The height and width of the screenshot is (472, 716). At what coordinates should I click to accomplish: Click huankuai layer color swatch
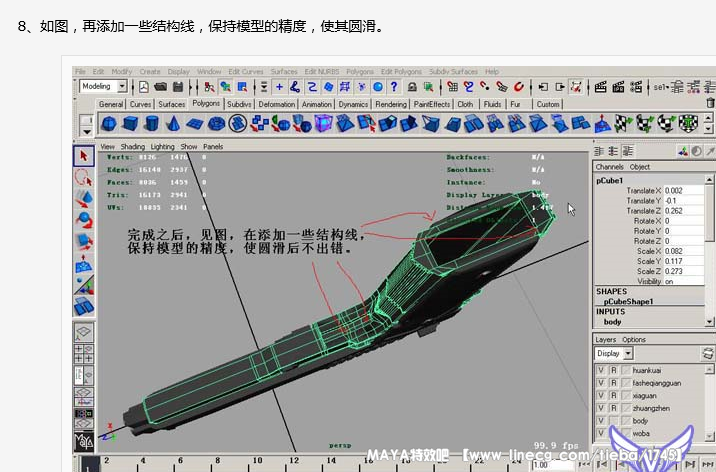click(x=626, y=370)
